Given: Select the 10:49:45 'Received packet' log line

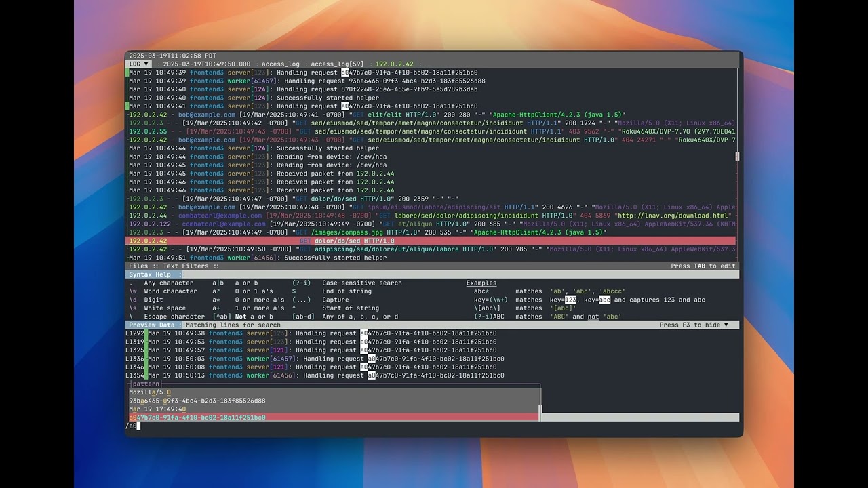Looking at the screenshot, I should point(431,174).
